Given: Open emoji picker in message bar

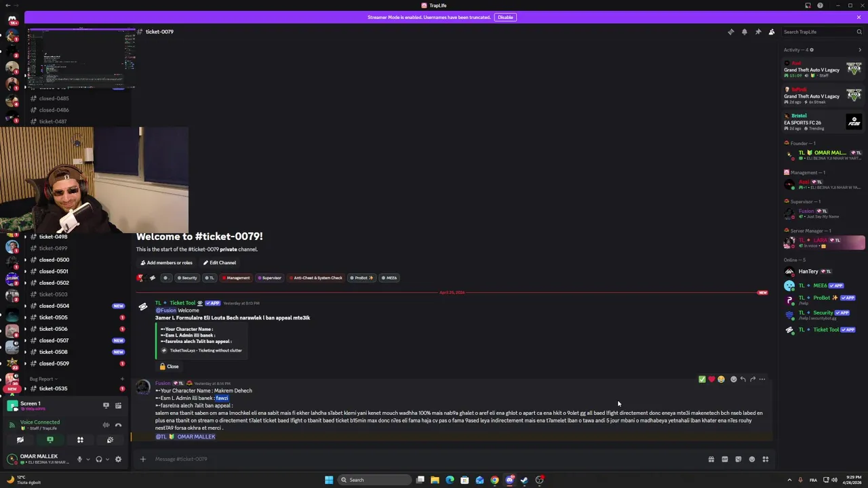Looking at the screenshot, I should (x=751, y=460).
